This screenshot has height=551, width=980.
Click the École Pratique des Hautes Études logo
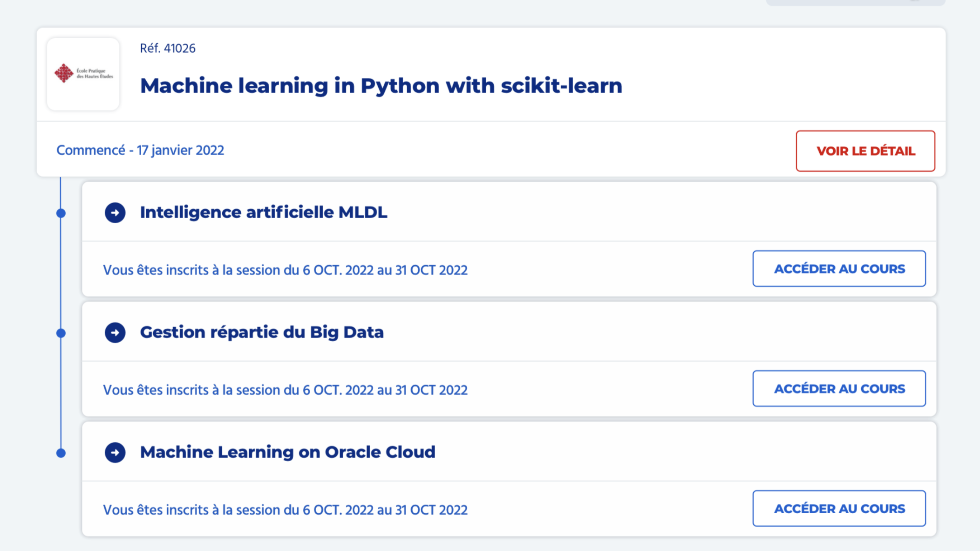pyautogui.click(x=83, y=74)
